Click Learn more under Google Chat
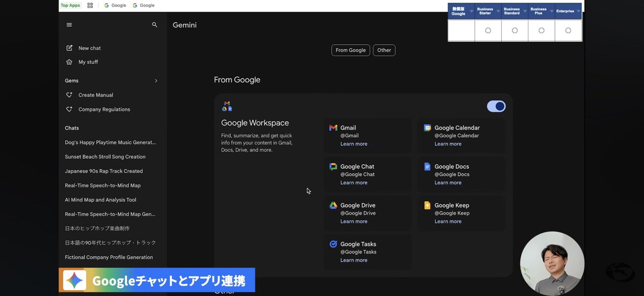The image size is (644, 296). coord(354,183)
